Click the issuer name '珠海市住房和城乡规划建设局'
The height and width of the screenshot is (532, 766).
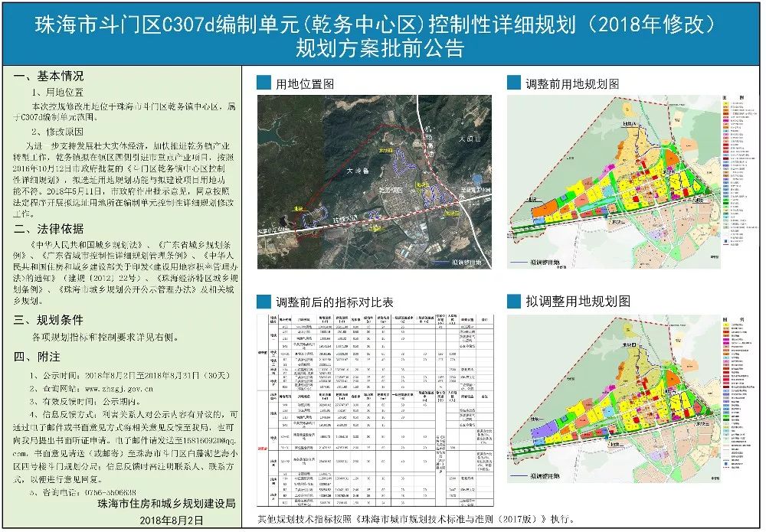(166, 504)
